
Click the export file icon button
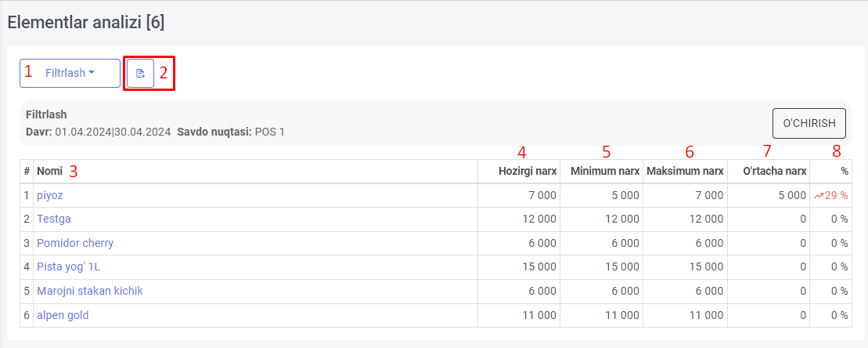(x=141, y=73)
